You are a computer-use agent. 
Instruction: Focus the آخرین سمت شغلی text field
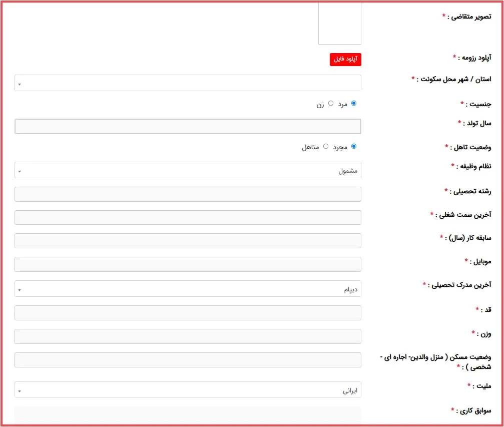pos(188,217)
